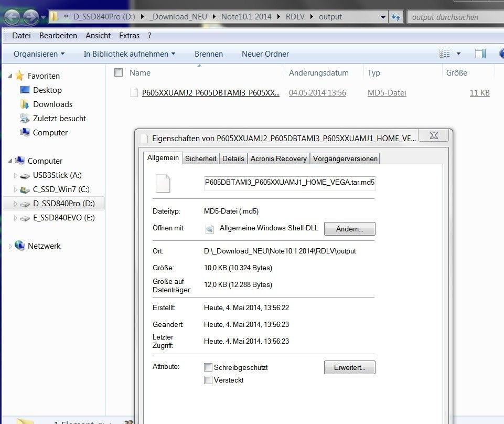Open the Extras menu
The image size is (504, 424).
pyautogui.click(x=129, y=35)
